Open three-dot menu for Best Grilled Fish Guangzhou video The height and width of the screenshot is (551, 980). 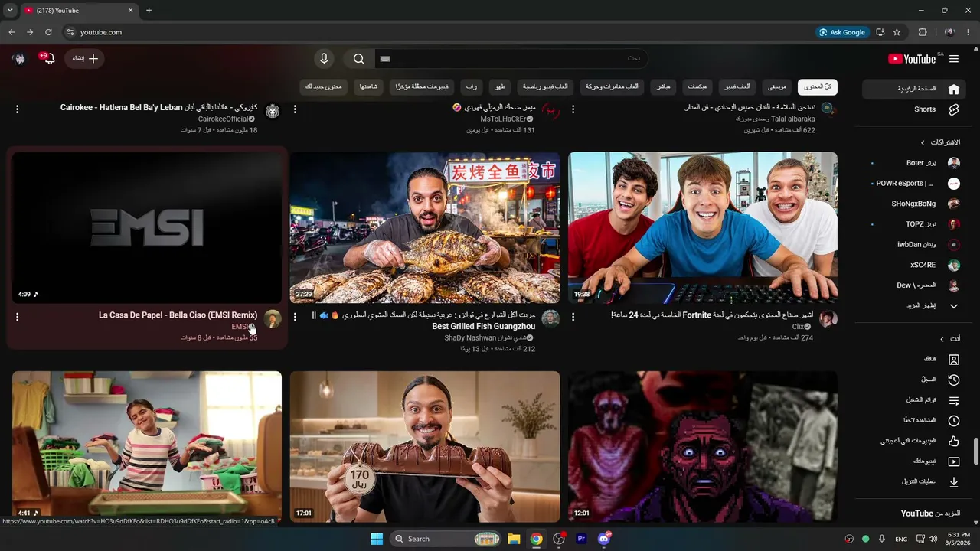295,316
